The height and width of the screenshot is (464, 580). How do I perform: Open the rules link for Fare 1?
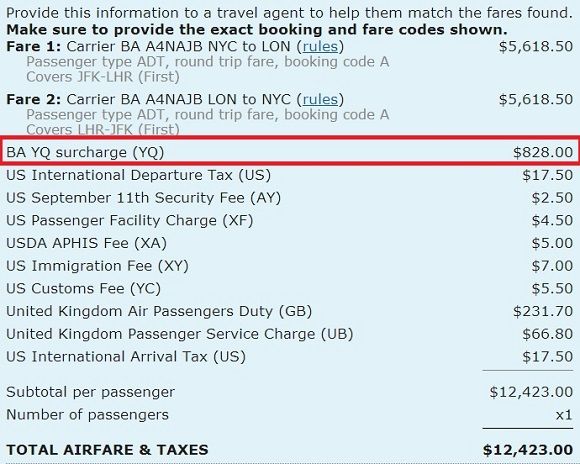(x=320, y=47)
